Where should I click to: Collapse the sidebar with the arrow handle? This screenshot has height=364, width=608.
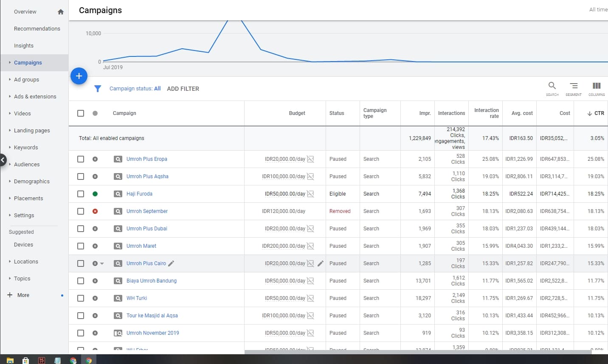pos(3,160)
